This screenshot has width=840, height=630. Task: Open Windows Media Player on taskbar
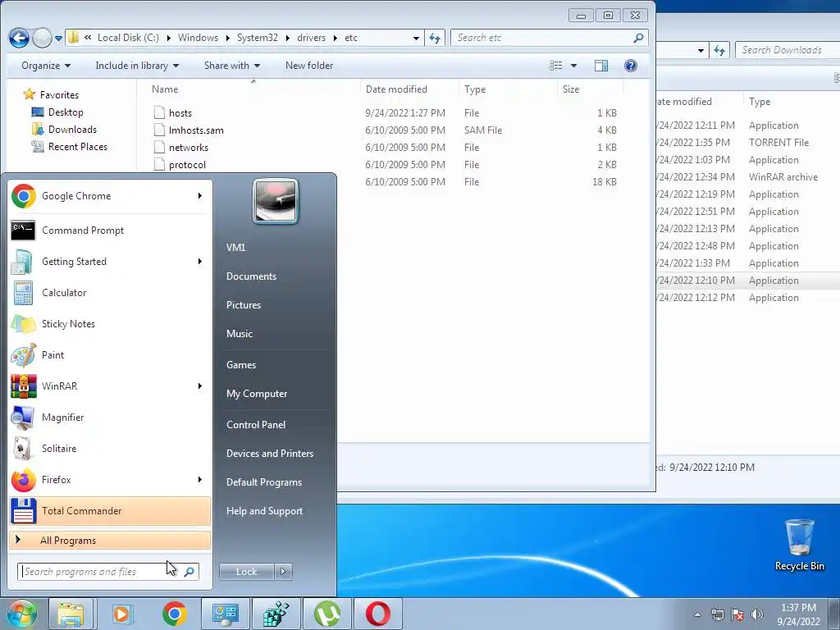(121, 614)
